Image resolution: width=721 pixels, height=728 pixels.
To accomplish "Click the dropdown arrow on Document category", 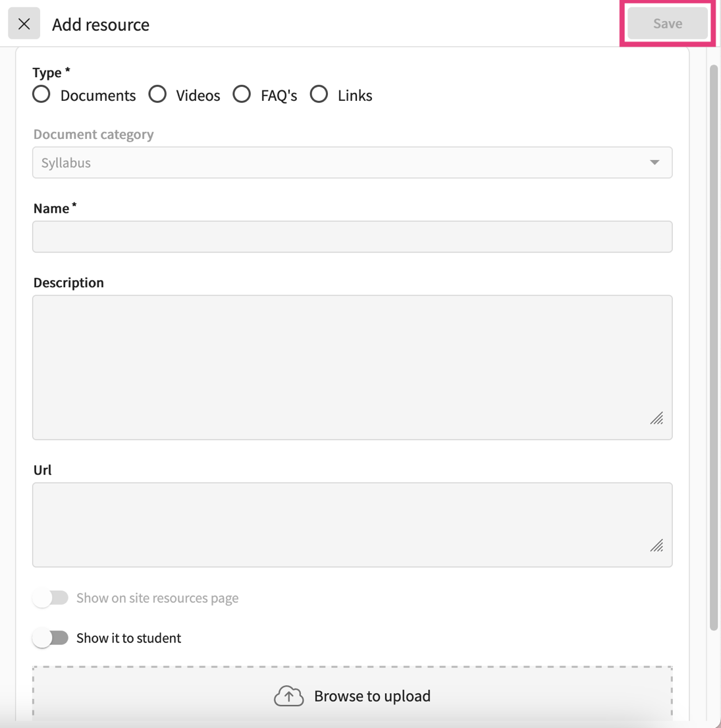I will click(654, 162).
